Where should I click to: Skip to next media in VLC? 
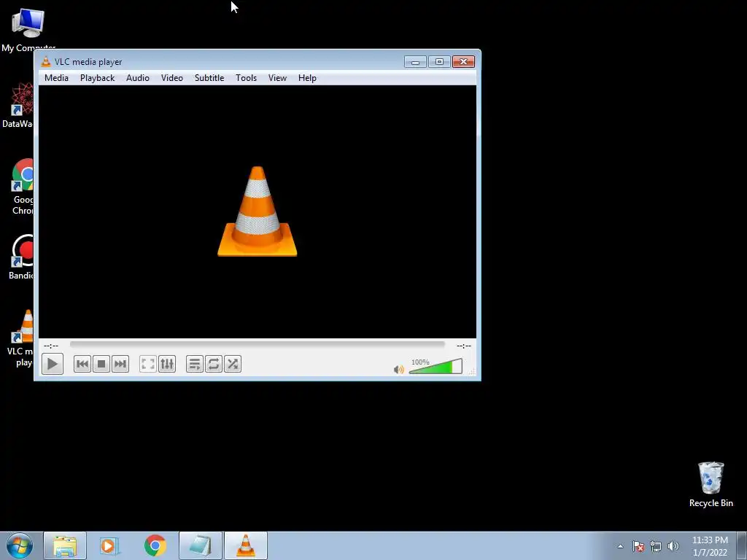tap(120, 365)
